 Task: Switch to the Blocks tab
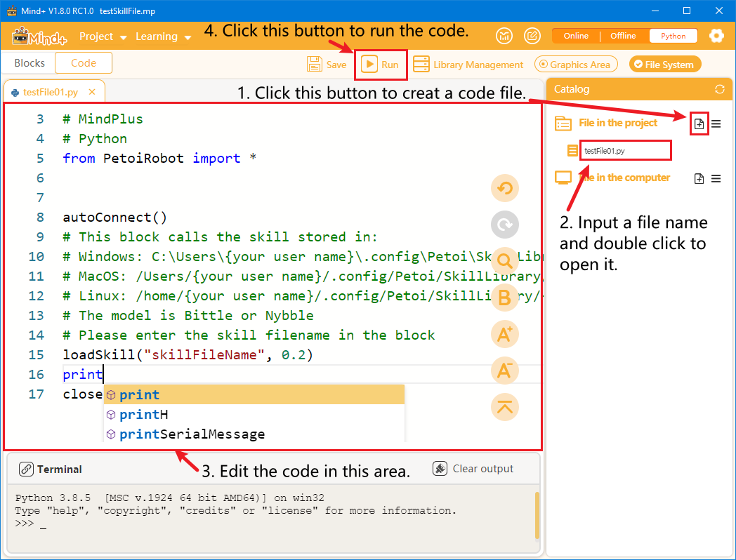(29, 63)
